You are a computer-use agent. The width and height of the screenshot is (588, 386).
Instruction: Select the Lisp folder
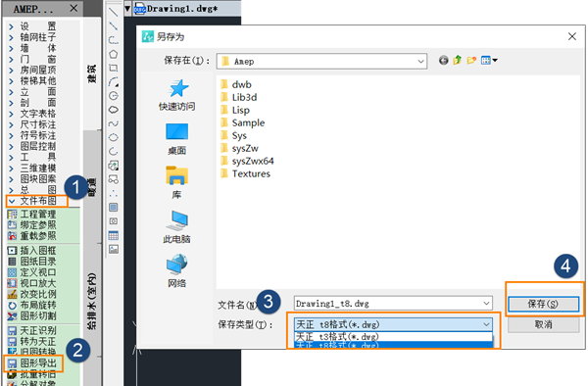(x=235, y=110)
